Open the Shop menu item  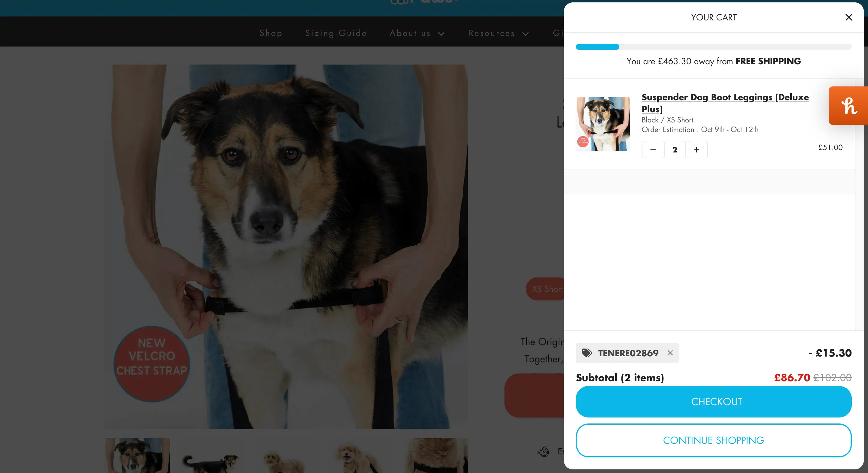[x=271, y=33]
